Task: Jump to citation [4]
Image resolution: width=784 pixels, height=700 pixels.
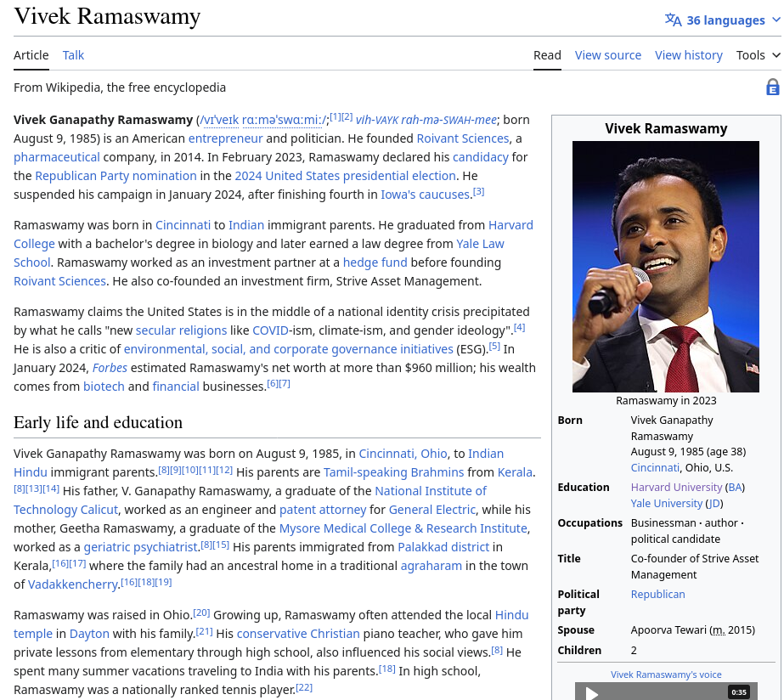Action: (x=520, y=328)
